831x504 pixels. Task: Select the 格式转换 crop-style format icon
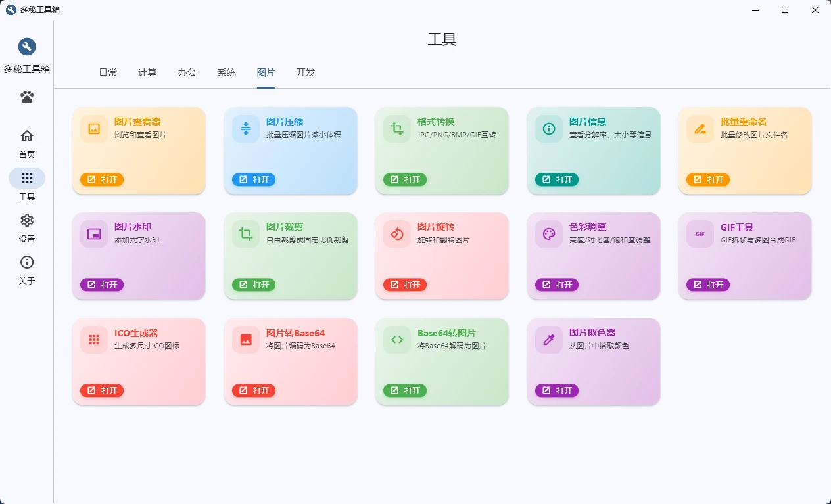[x=396, y=129]
